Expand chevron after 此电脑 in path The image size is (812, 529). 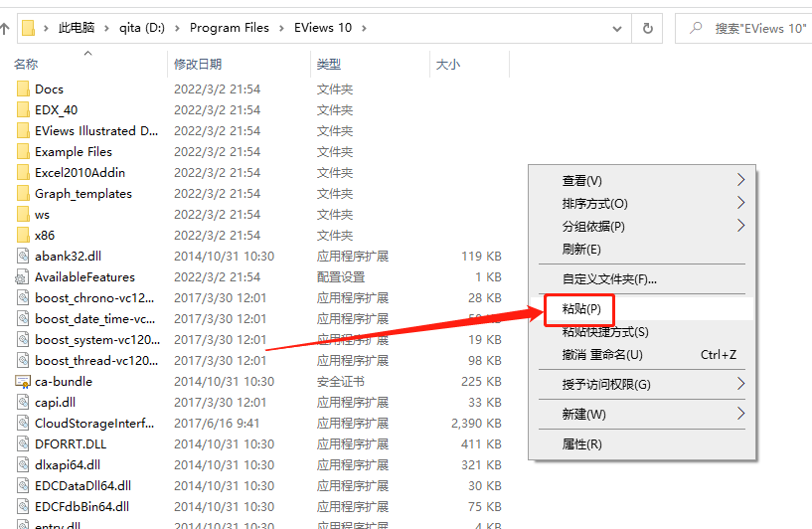[x=106, y=28]
